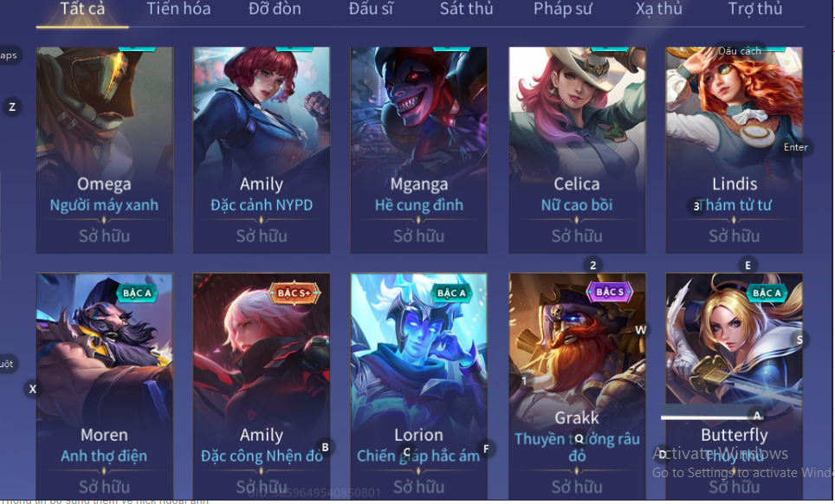Screen dimensions: 835x504
Task: Choose the Mganga Hề cung đình skin
Action: point(419,150)
